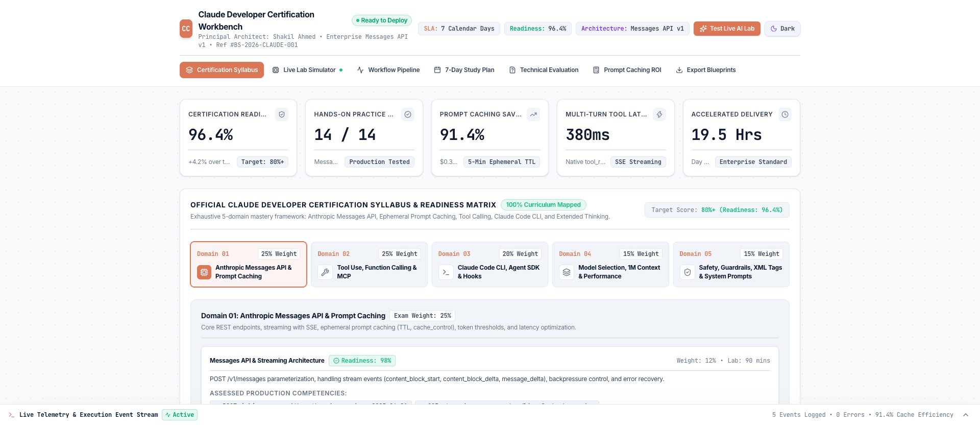Select Domain 05 Safety, Guardrails card
Viewport: 980px width, 425px height.
(x=731, y=264)
